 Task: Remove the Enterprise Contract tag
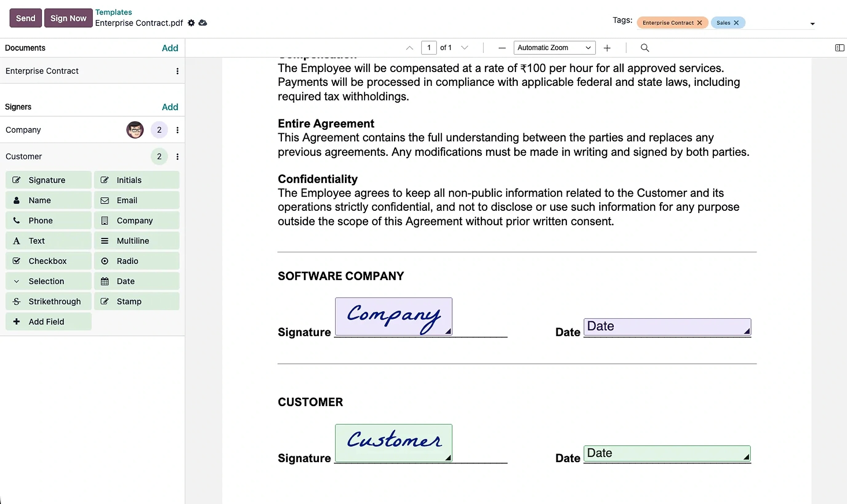(700, 23)
